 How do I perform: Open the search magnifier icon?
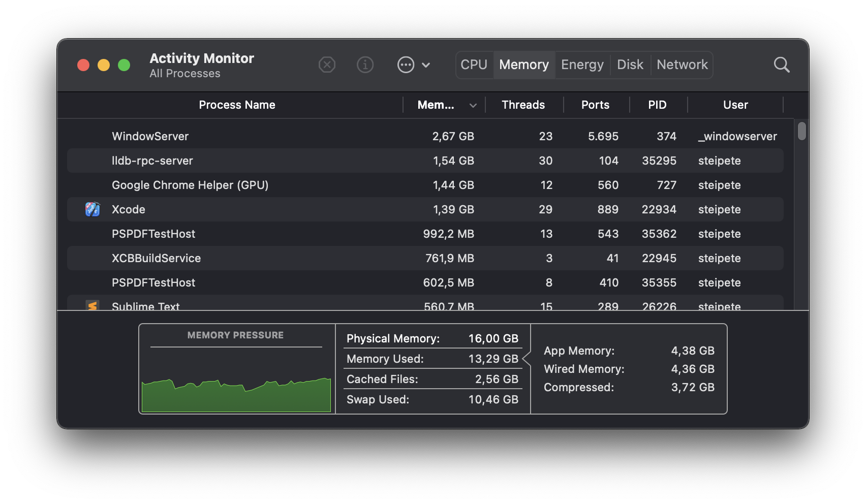pyautogui.click(x=781, y=65)
